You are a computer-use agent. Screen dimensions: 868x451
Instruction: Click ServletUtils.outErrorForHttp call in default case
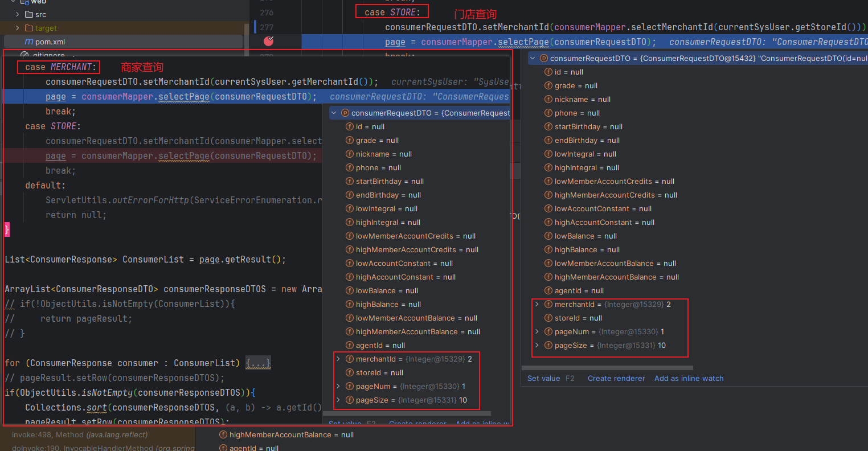coord(183,200)
